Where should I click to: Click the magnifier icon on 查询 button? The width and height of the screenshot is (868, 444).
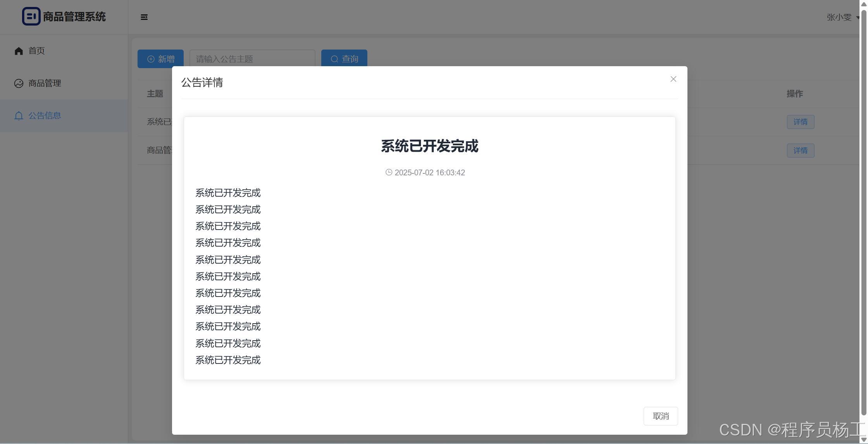(334, 59)
